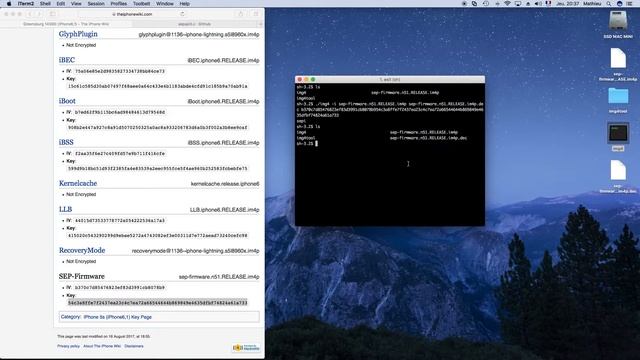The image size is (640, 360).
Task: Switch to The iPhone Wiki tab
Action: point(66,24)
